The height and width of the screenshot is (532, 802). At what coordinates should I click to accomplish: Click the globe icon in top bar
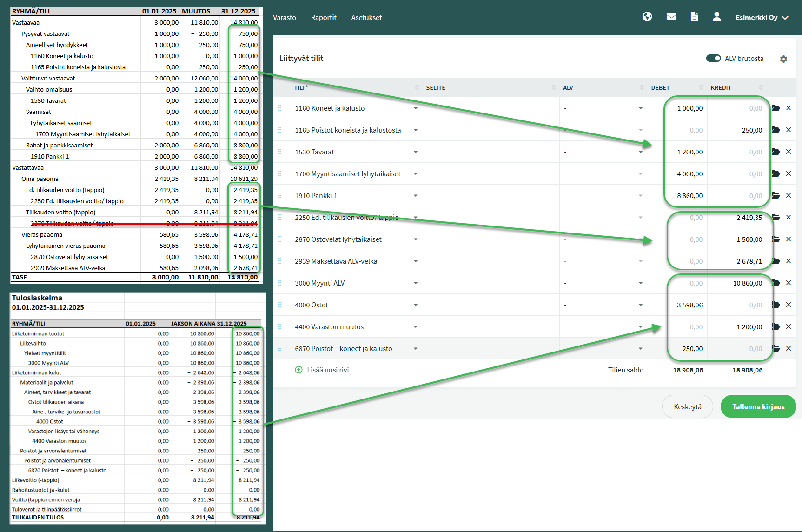pos(647,17)
